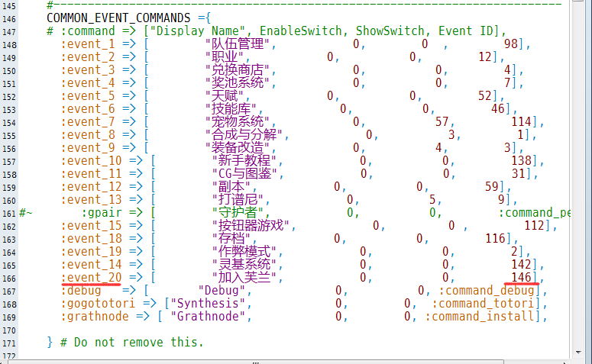The height and width of the screenshot is (364, 592).
Task: Click the :event_4 symbol
Action: pyautogui.click(x=88, y=83)
